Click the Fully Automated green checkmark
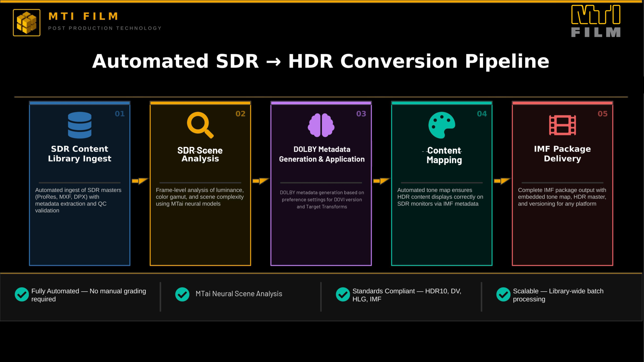 tap(22, 294)
